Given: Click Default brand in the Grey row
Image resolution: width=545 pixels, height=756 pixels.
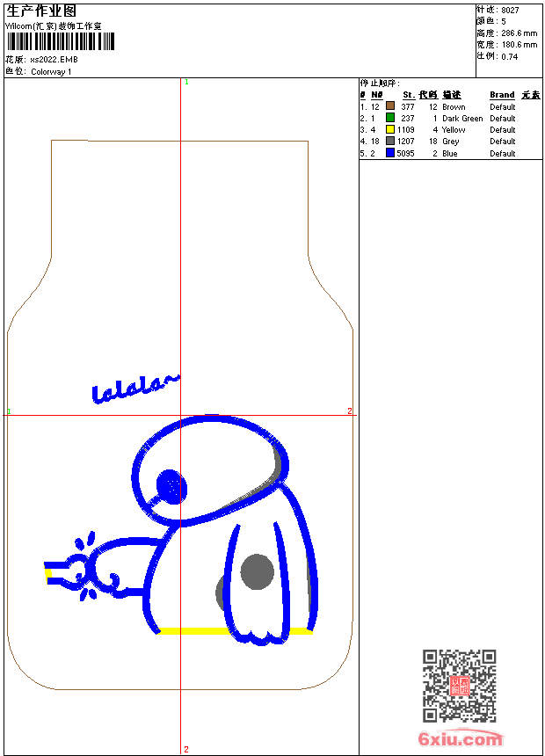Looking at the screenshot, I should (503, 142).
